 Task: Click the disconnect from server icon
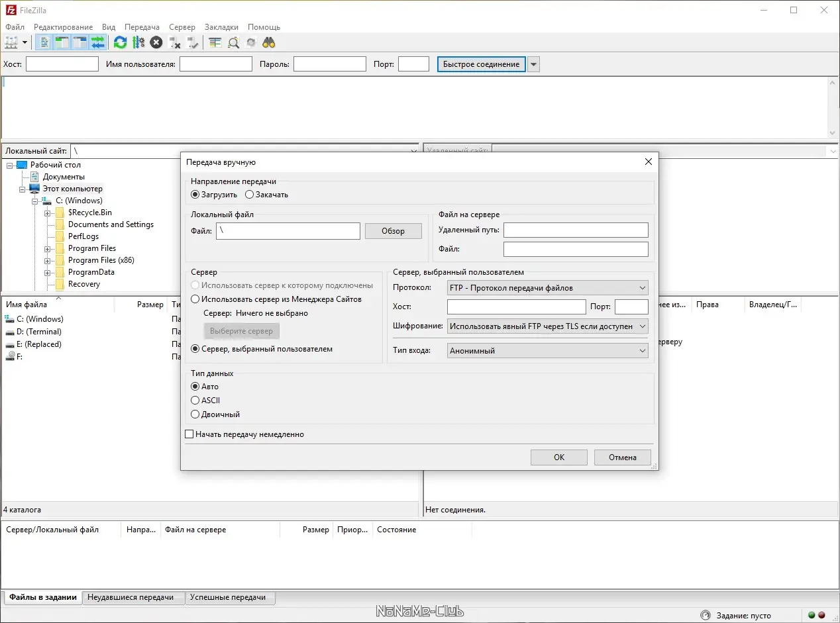tap(175, 42)
